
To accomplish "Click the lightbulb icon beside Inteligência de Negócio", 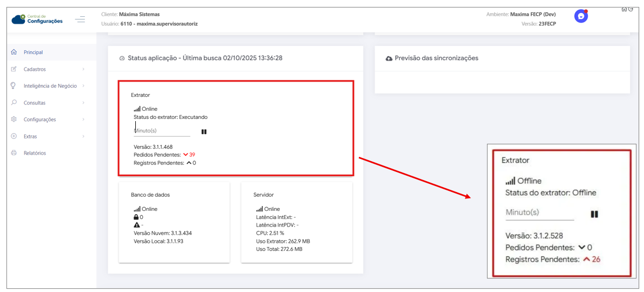I will click(x=14, y=86).
